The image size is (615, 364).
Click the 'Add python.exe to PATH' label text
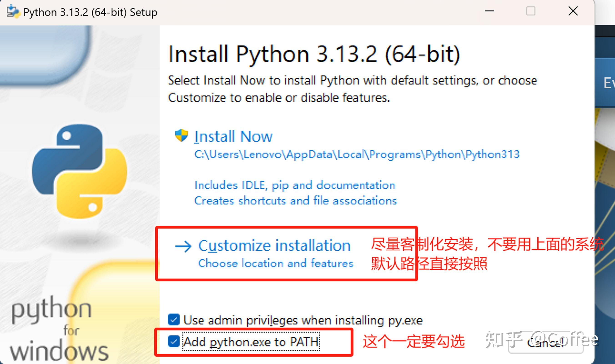(x=251, y=342)
